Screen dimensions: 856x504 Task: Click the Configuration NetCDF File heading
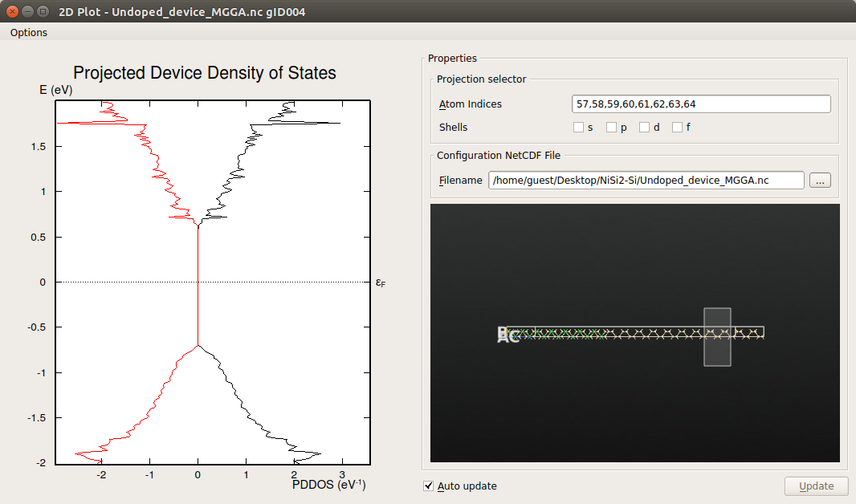(x=499, y=156)
